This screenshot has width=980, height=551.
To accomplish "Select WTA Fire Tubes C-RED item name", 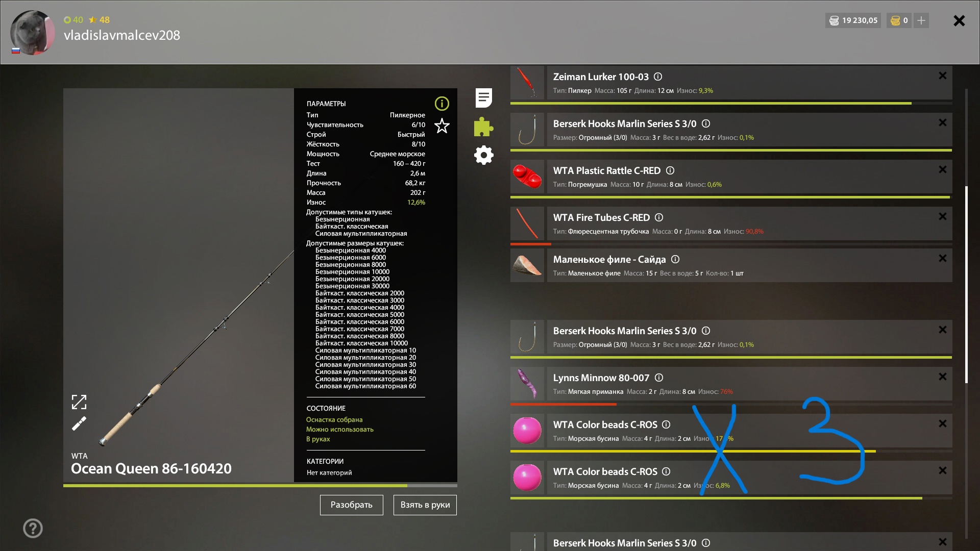I will click(x=601, y=217).
